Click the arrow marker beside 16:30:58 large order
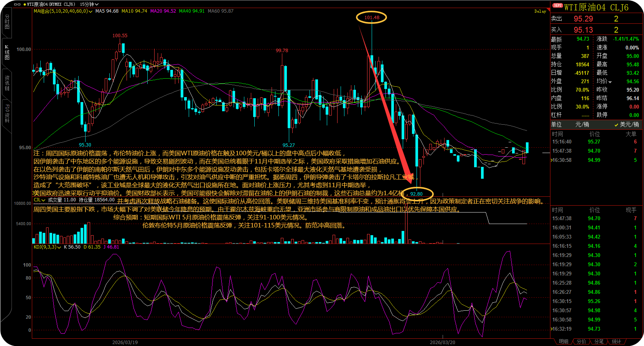The image size is (644, 346). point(551,160)
